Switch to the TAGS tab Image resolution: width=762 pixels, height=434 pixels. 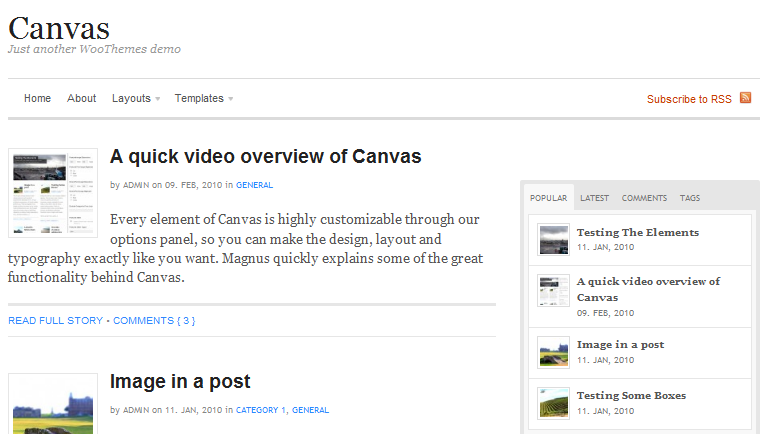[x=690, y=198]
